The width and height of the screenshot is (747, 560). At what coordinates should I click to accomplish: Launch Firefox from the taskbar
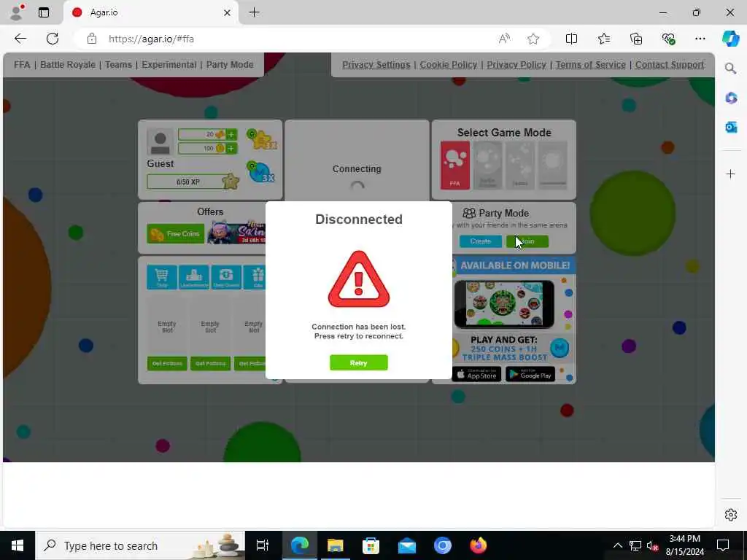tap(478, 545)
